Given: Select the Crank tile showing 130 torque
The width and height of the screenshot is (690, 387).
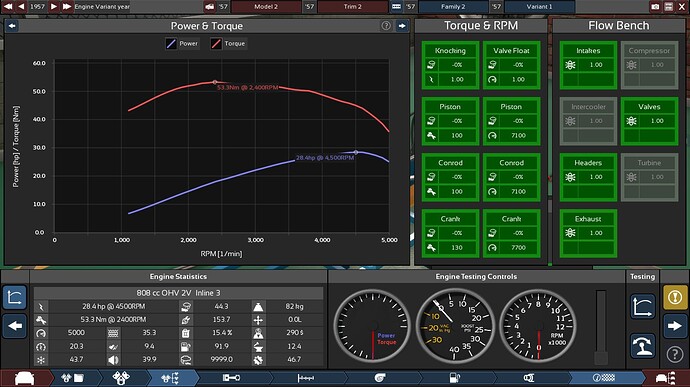Looking at the screenshot, I should (x=450, y=233).
